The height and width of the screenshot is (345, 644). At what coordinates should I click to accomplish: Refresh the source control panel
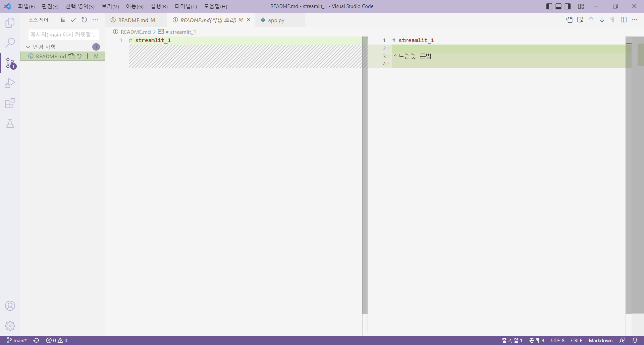84,20
